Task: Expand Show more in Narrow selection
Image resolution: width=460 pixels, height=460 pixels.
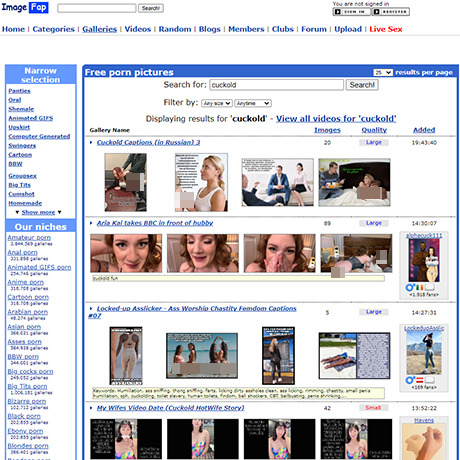Action: pyautogui.click(x=38, y=212)
